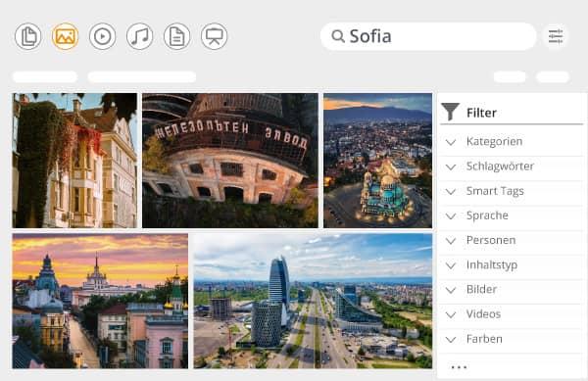Click the Kategorien filter label
The width and height of the screenshot is (588, 381).
point(494,142)
